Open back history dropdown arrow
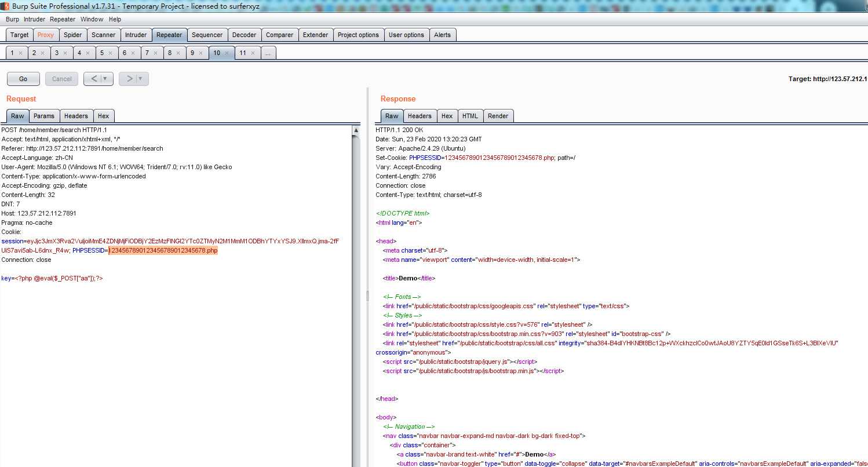Screen dimensions: 868x467 pyautogui.click(x=105, y=79)
